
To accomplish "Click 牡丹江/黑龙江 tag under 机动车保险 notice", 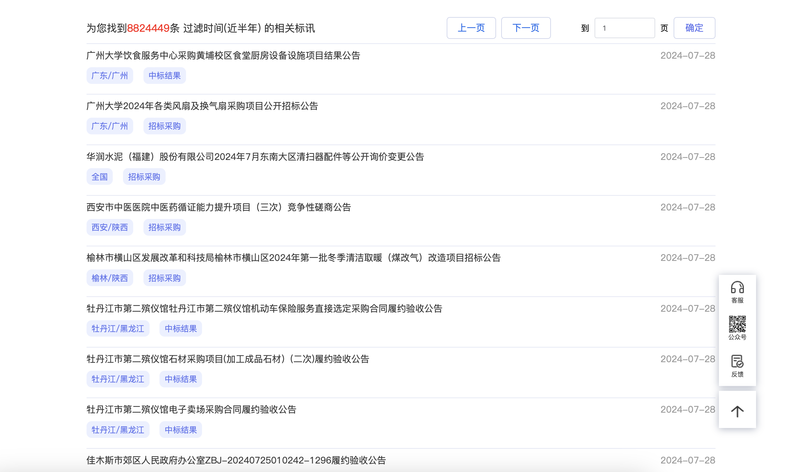I will tap(118, 329).
